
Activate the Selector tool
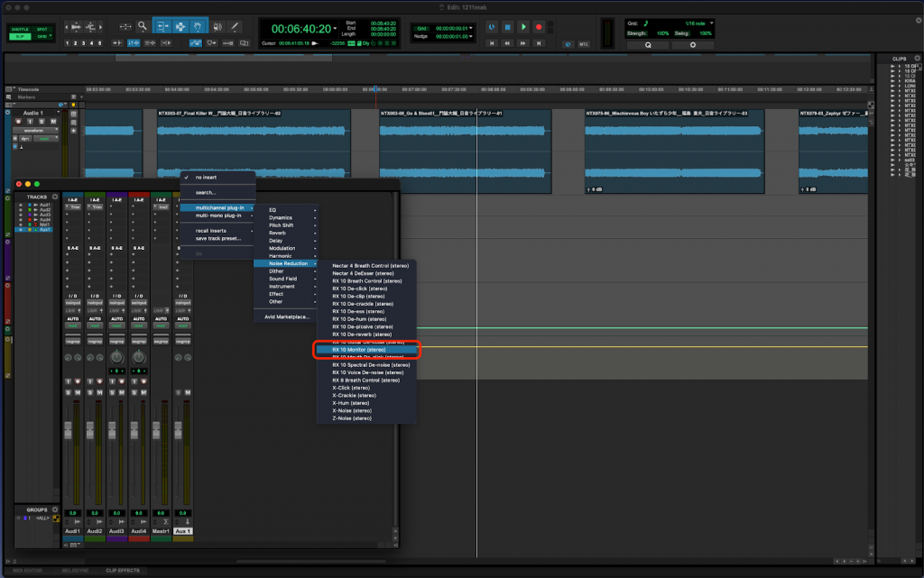click(180, 26)
